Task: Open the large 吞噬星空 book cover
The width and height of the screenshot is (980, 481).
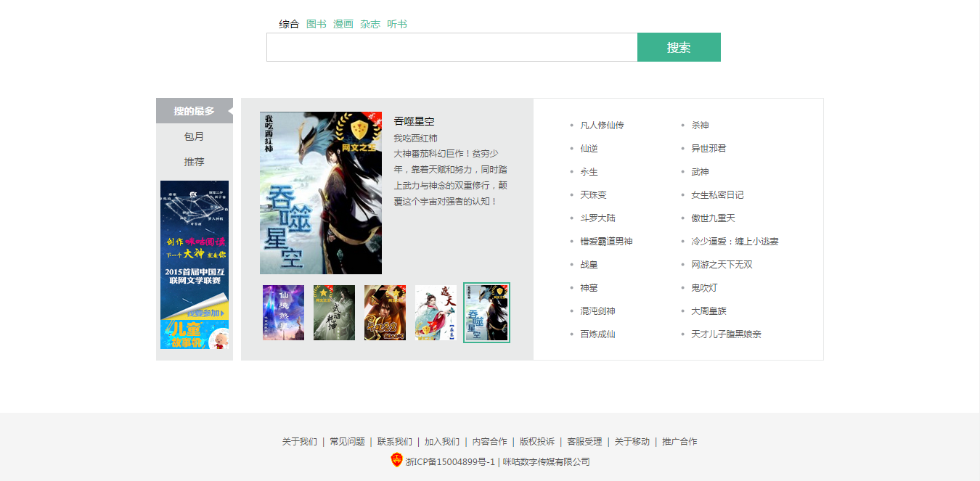Action: pyautogui.click(x=321, y=193)
